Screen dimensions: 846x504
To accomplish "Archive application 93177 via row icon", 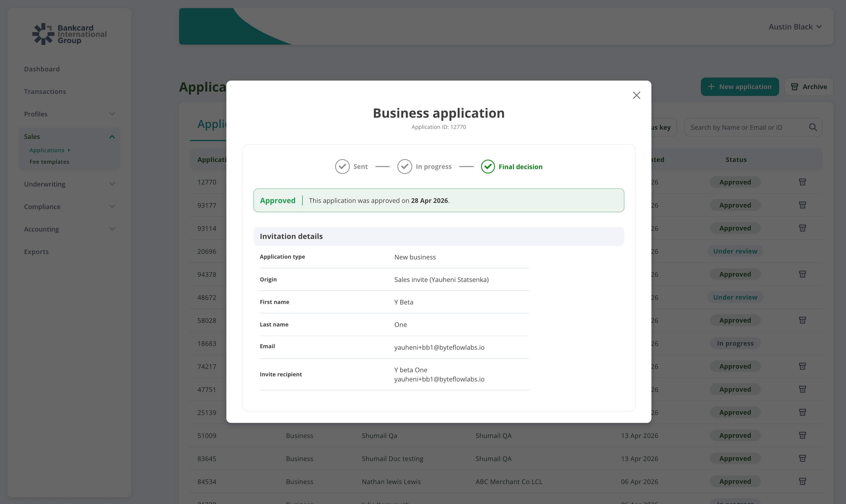I will pyautogui.click(x=802, y=205).
